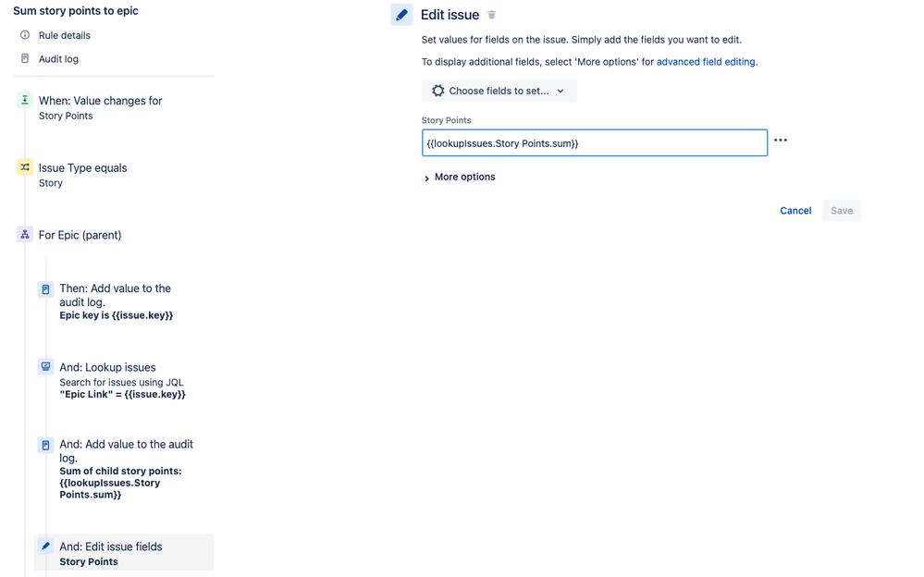Screen dimensions: 924x577
Task: Open Choose fields to set dropdown
Action: pos(499,91)
